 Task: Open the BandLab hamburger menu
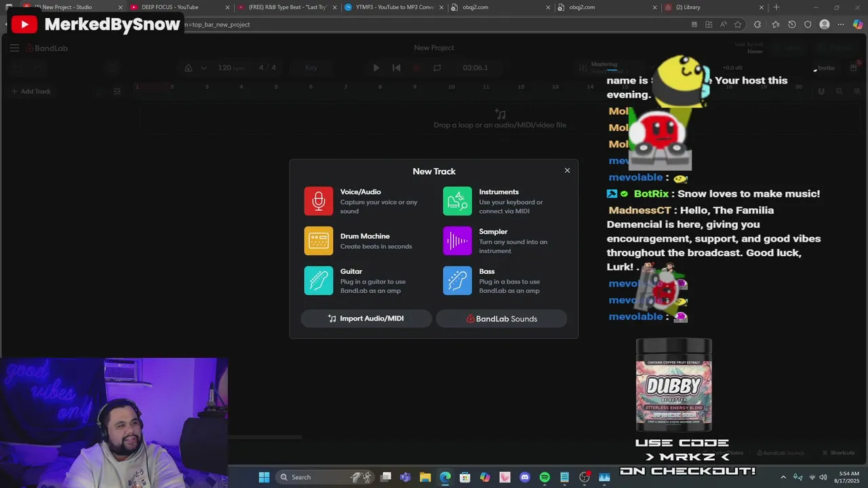point(14,48)
